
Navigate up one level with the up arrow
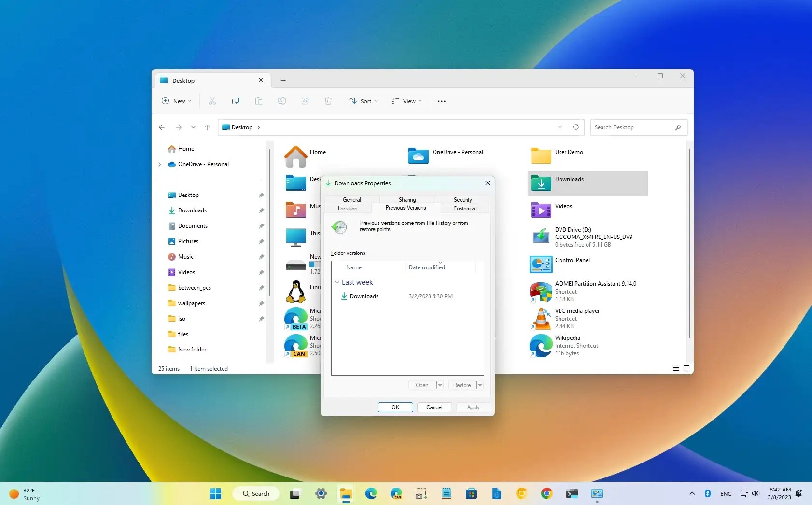[207, 127]
